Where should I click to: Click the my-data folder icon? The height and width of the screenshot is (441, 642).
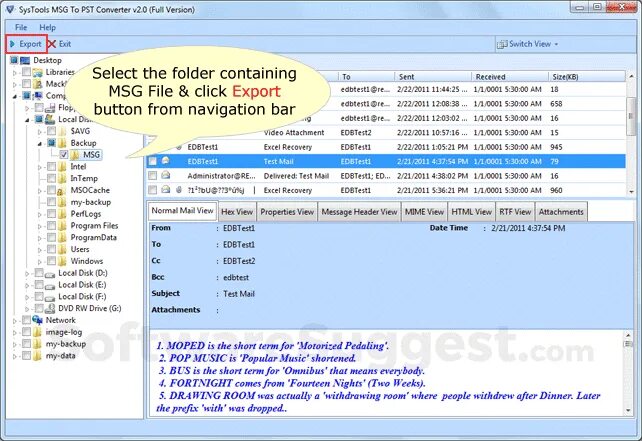coord(37,356)
